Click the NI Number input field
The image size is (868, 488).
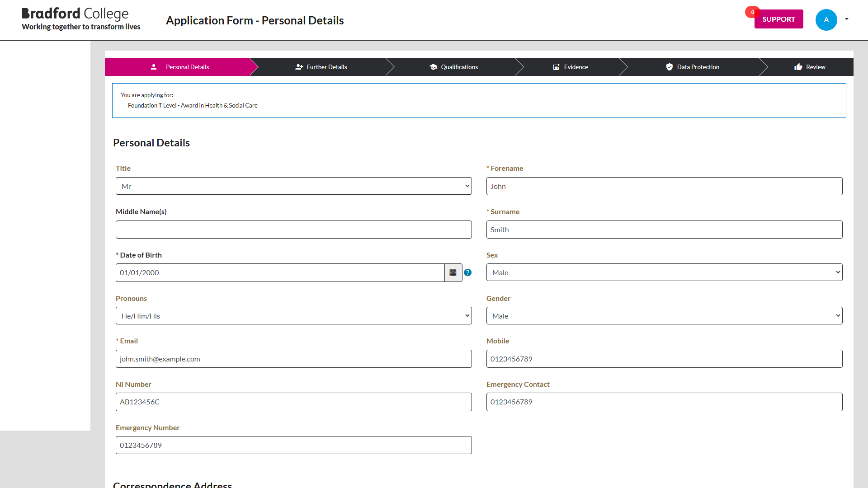pos(293,402)
